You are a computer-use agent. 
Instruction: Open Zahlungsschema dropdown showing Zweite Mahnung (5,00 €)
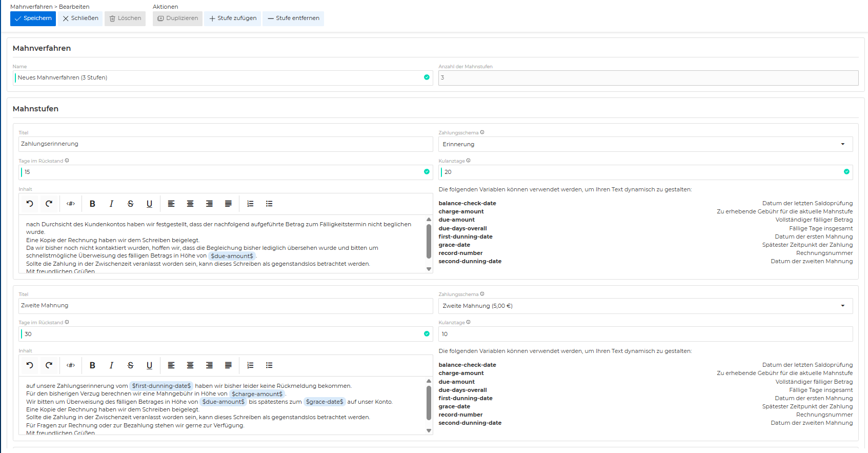click(645, 306)
